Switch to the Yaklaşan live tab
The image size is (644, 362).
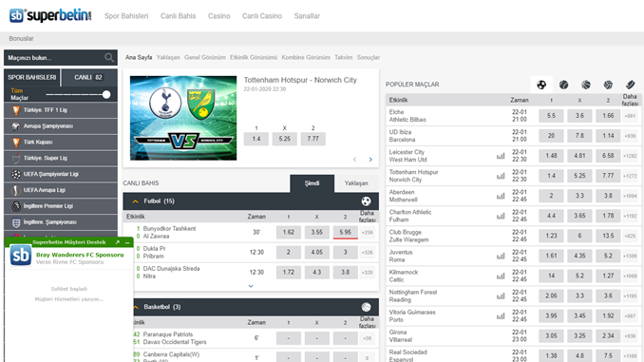click(x=356, y=183)
